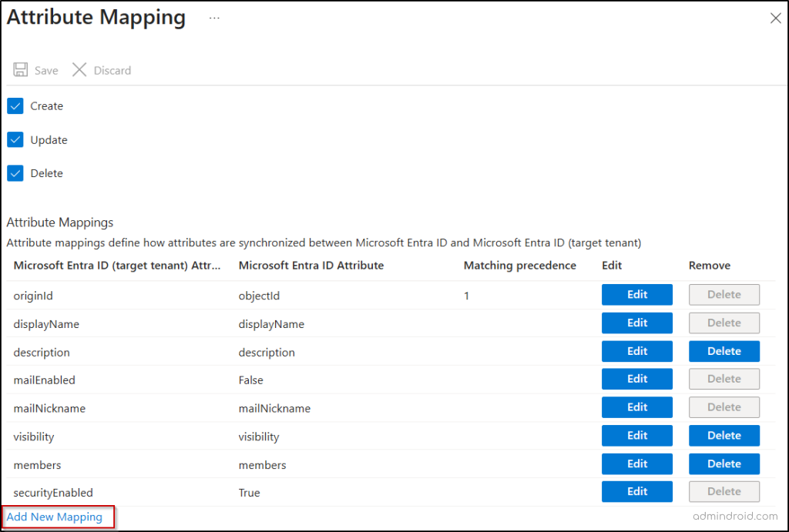Edit the originId attribute mapping
Image resolution: width=789 pixels, height=532 pixels.
click(636, 294)
